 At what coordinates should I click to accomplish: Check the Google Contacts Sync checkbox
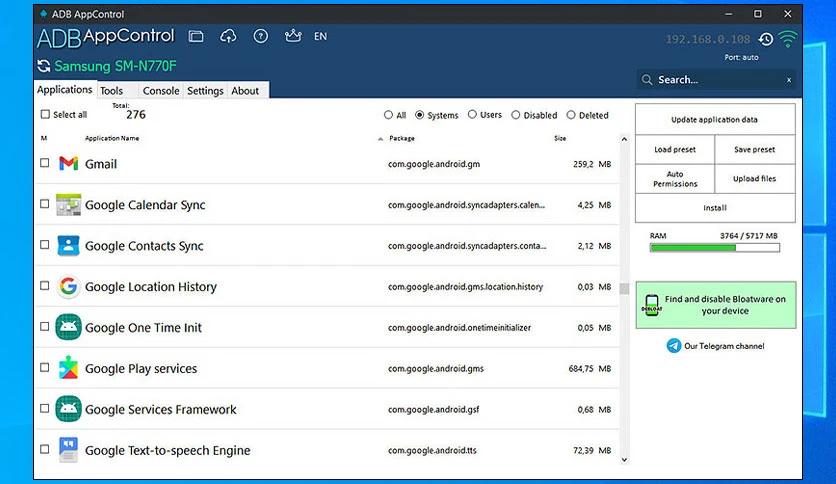click(45, 245)
